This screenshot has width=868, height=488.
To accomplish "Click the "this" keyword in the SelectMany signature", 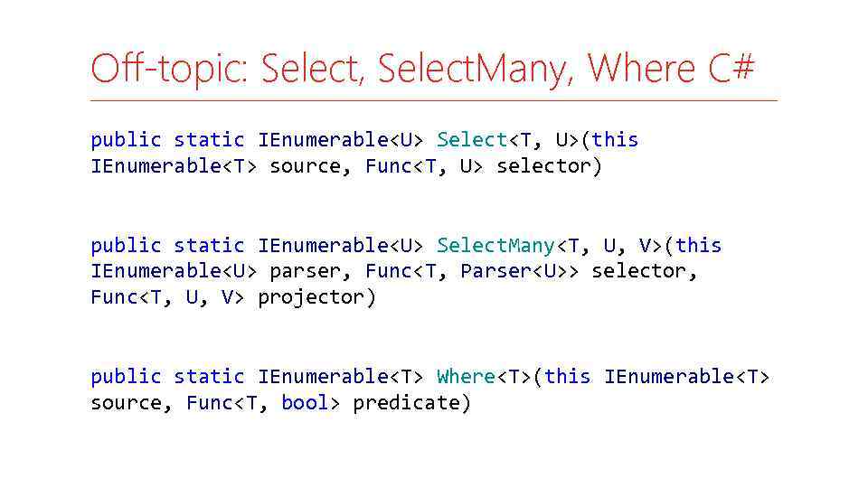I will click(698, 246).
